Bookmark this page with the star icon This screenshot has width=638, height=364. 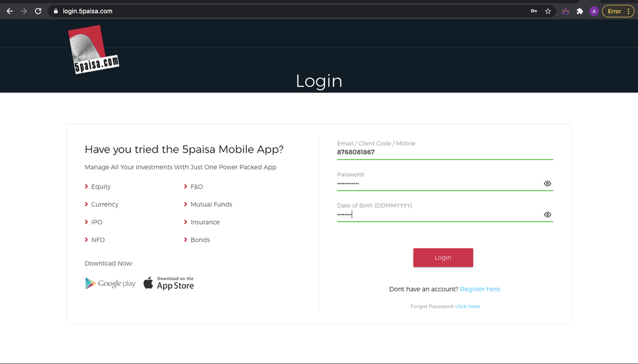click(x=548, y=11)
